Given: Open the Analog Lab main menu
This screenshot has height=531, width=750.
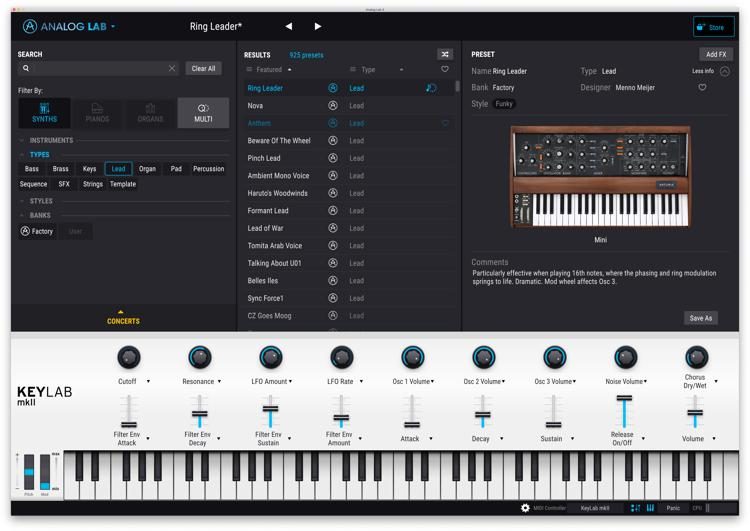Looking at the screenshot, I should (x=69, y=26).
